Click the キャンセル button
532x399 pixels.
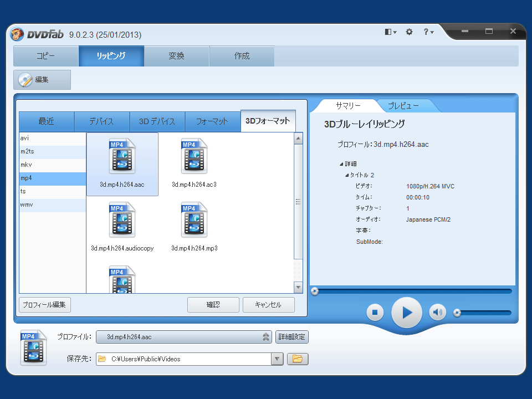pos(268,305)
